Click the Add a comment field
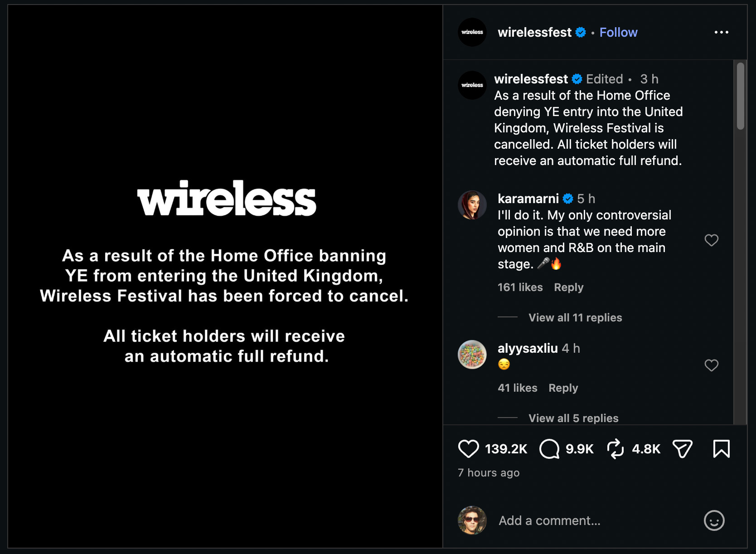The image size is (756, 554). pyautogui.click(x=589, y=520)
